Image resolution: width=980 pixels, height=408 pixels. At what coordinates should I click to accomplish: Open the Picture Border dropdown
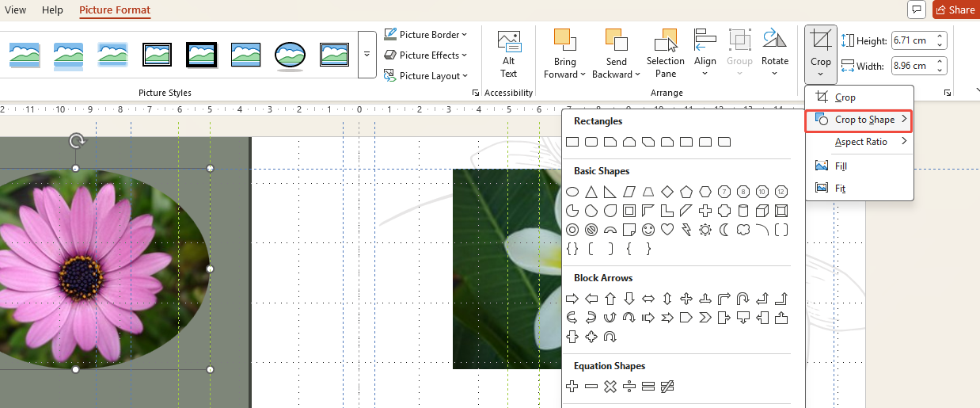(425, 34)
